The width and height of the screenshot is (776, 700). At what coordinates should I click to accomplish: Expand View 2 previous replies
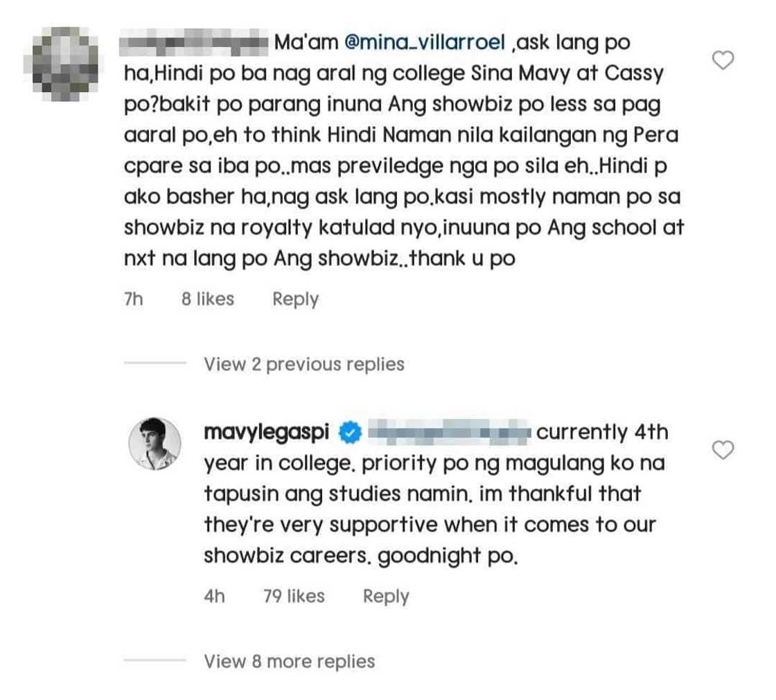coord(303,364)
